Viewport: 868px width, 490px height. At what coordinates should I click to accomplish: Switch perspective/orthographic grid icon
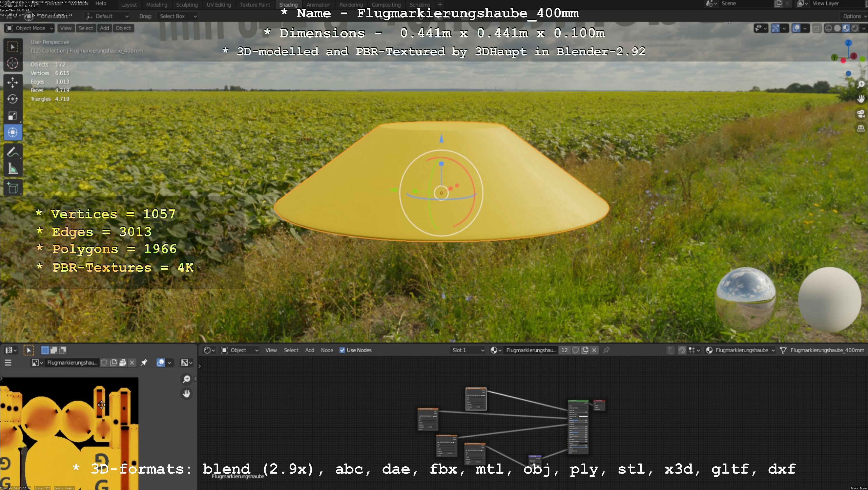861,128
